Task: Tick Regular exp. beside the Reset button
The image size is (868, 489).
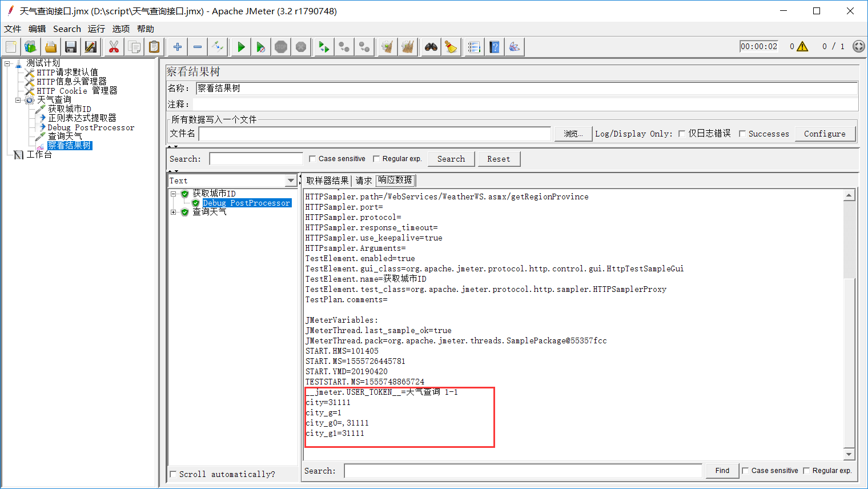Action: pyautogui.click(x=376, y=159)
